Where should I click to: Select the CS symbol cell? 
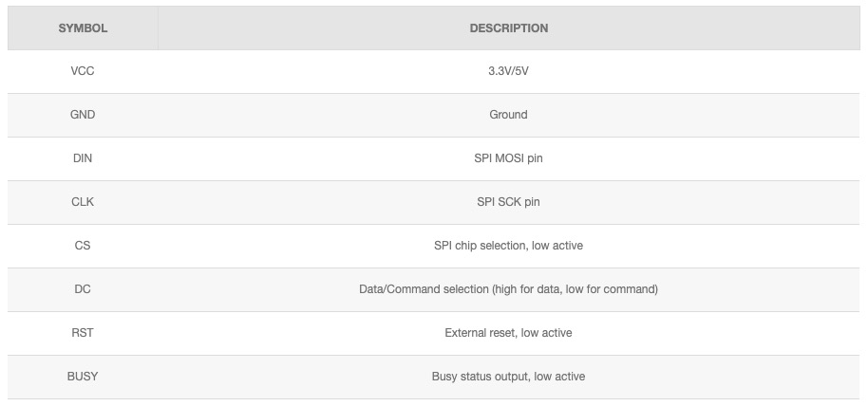tap(83, 246)
